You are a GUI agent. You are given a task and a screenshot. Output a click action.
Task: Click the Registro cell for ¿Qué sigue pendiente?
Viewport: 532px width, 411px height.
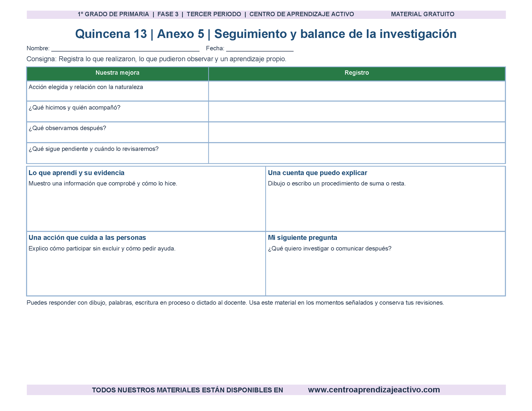[x=357, y=153]
